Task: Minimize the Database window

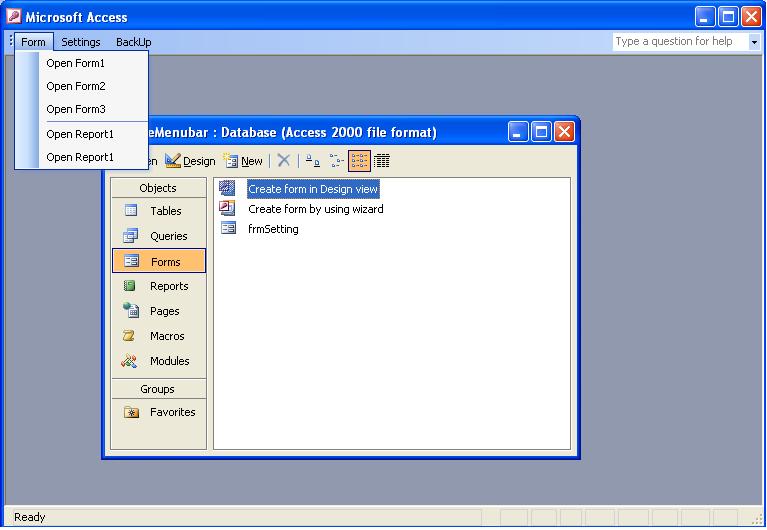Action: tap(518, 132)
